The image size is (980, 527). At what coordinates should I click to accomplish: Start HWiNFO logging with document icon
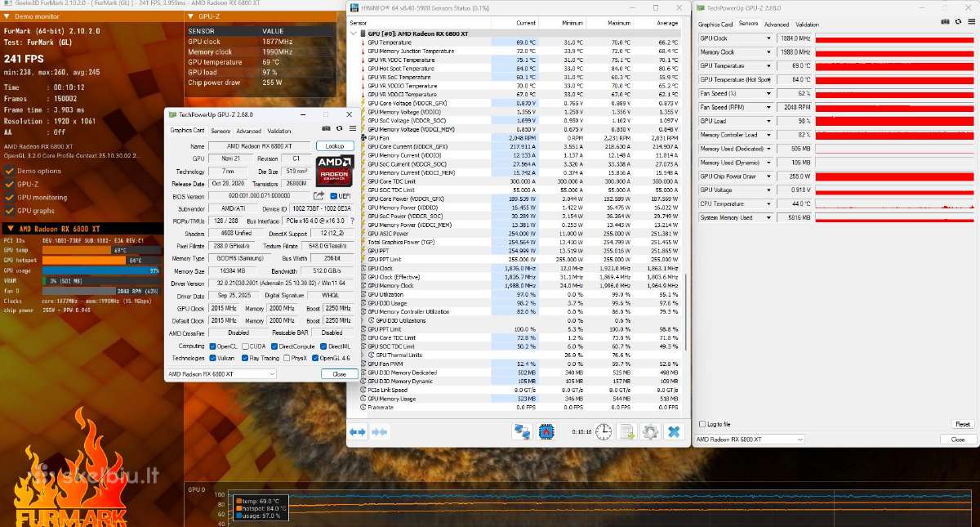pos(627,431)
